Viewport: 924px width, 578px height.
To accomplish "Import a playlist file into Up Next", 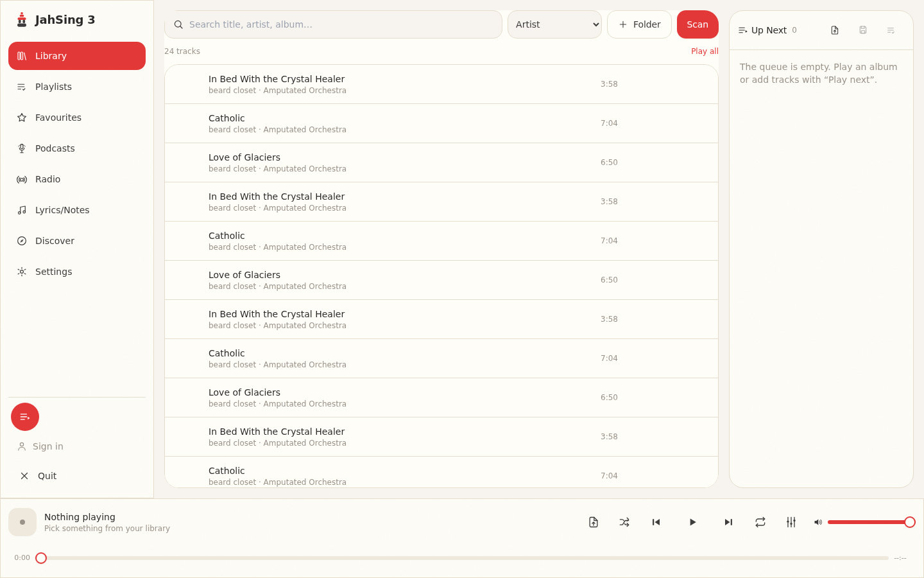I will click(835, 30).
